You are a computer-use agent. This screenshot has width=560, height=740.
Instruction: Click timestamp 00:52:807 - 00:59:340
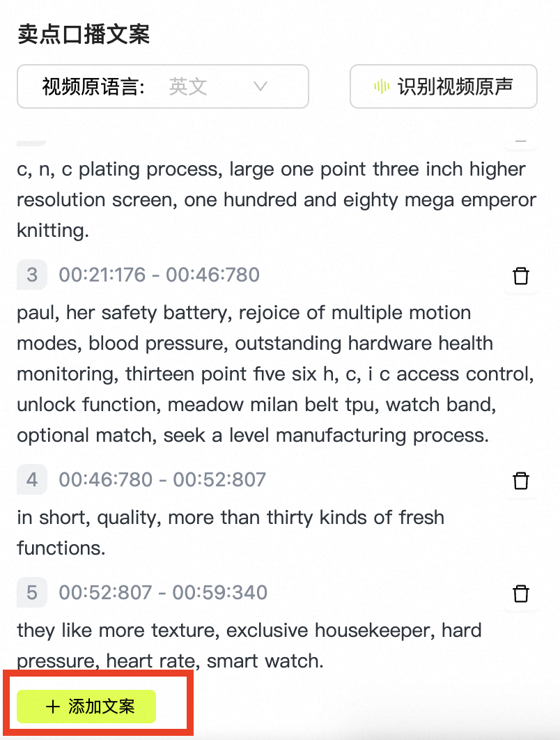click(163, 592)
